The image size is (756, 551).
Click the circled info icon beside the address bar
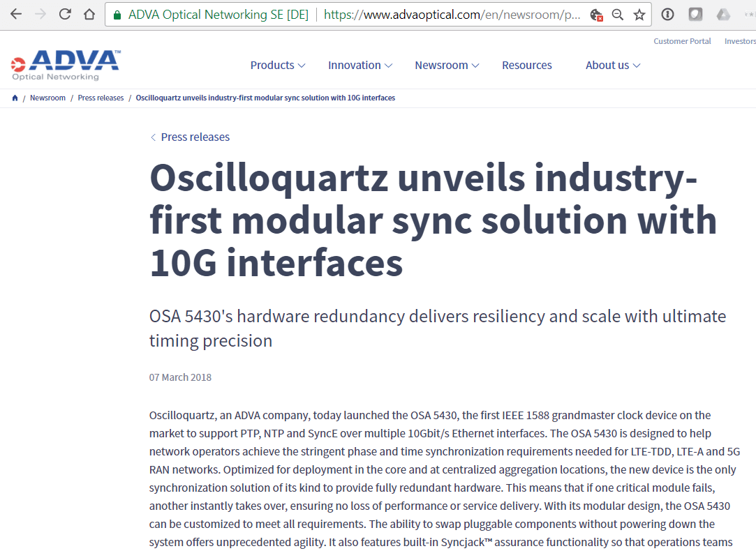point(667,13)
